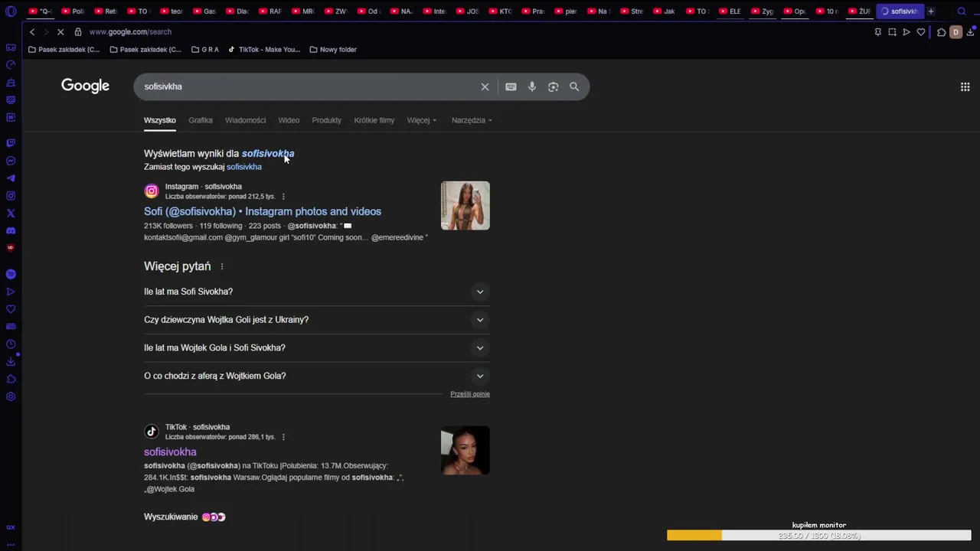Open options next to Więcej pytań
Image resolution: width=980 pixels, height=551 pixels.
[222, 266]
